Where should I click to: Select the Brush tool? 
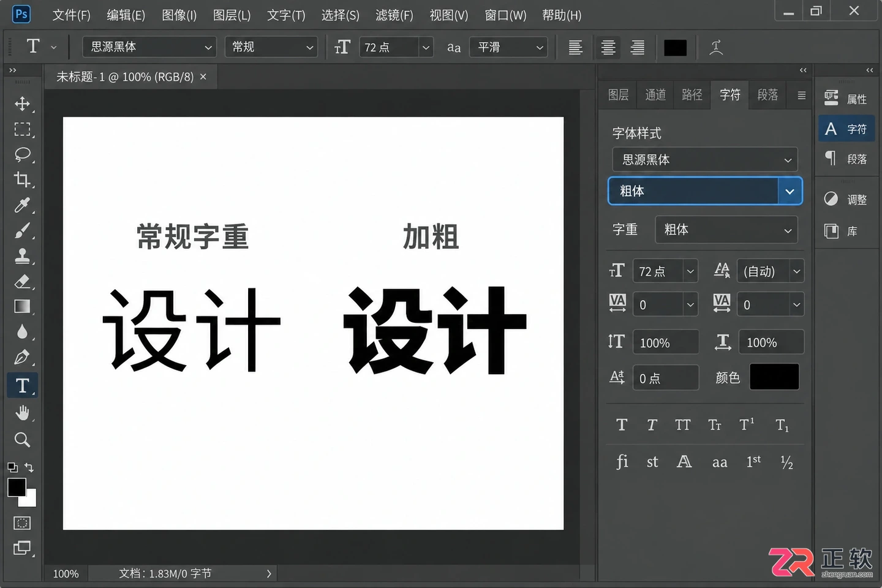pos(23,231)
